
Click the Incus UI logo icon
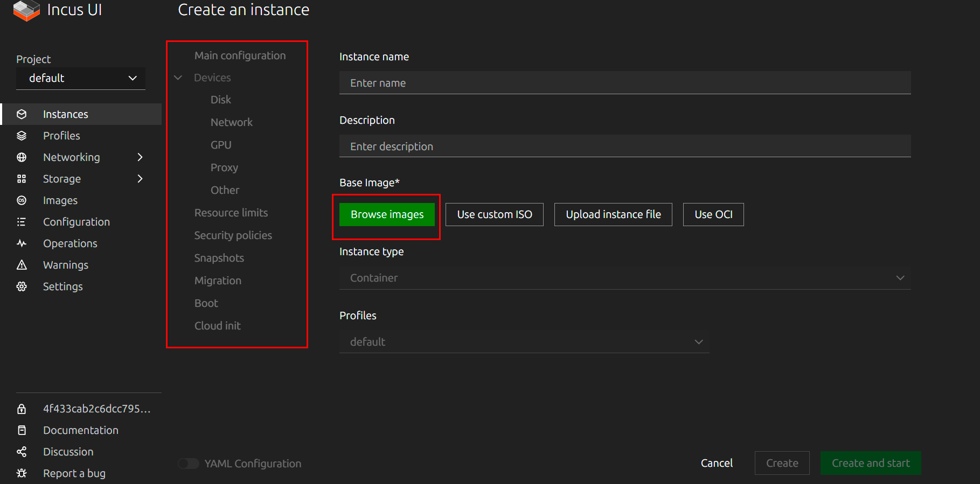[x=26, y=10]
